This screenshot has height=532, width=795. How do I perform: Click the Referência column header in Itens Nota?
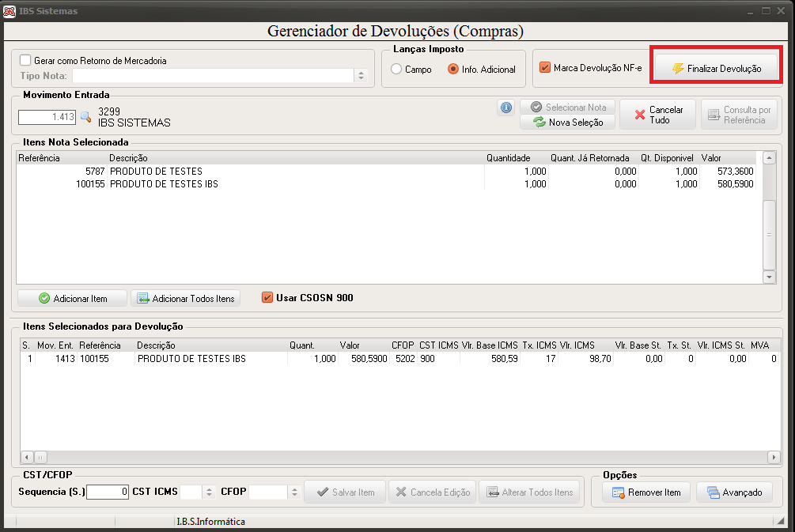[62, 158]
